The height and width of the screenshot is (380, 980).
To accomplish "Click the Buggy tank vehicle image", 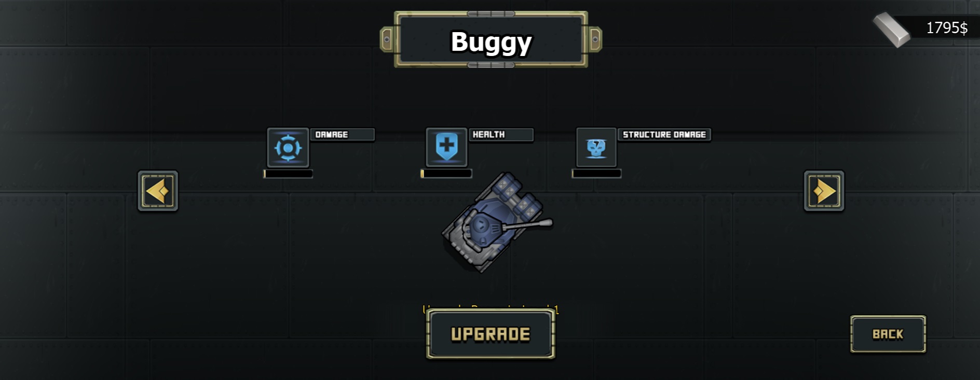I will pyautogui.click(x=496, y=222).
